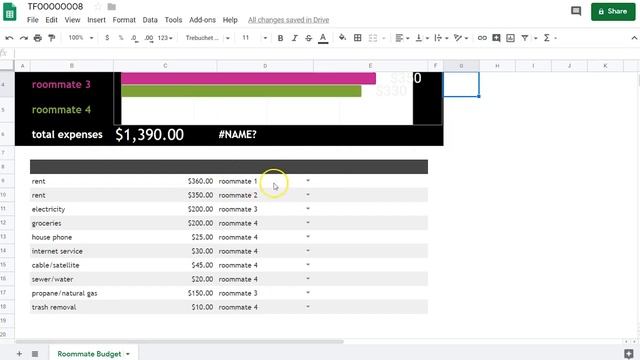Click the filter icon
640x360 pixels.
pyautogui.click(x=524, y=38)
